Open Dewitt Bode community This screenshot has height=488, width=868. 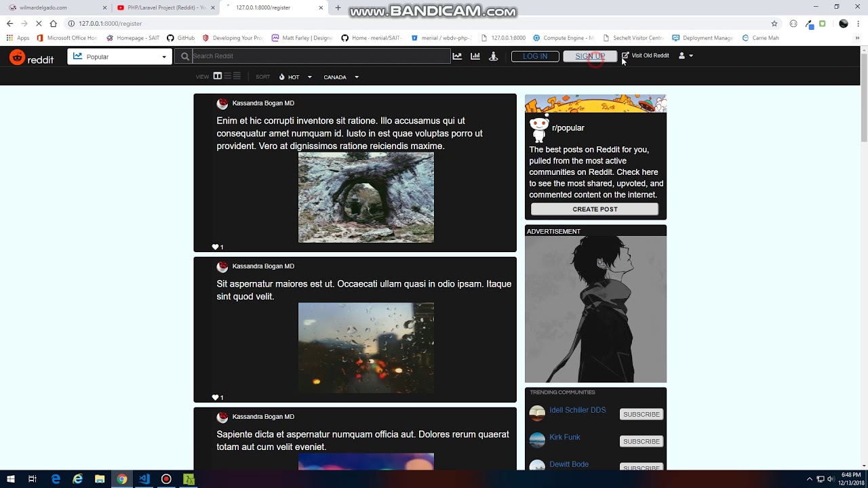point(569,465)
